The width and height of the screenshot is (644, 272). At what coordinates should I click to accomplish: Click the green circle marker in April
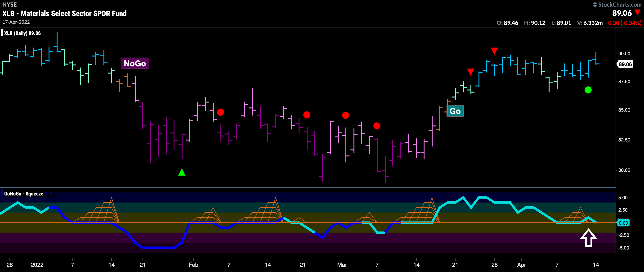tap(588, 90)
